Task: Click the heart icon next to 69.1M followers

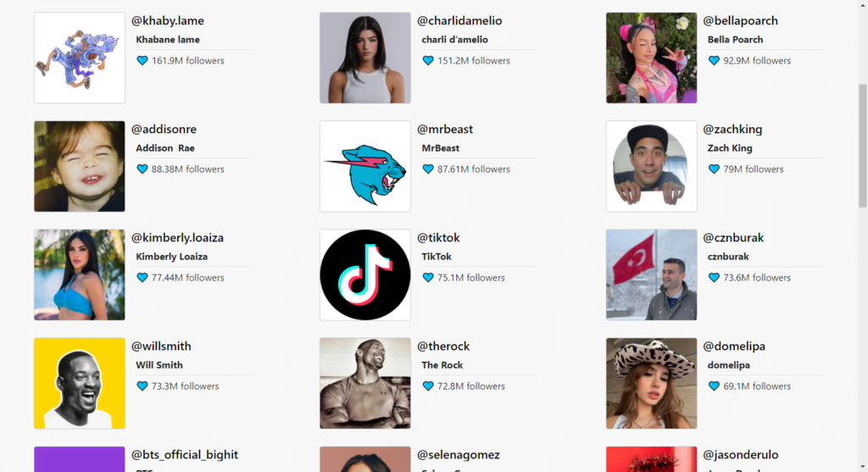Action: pos(714,386)
